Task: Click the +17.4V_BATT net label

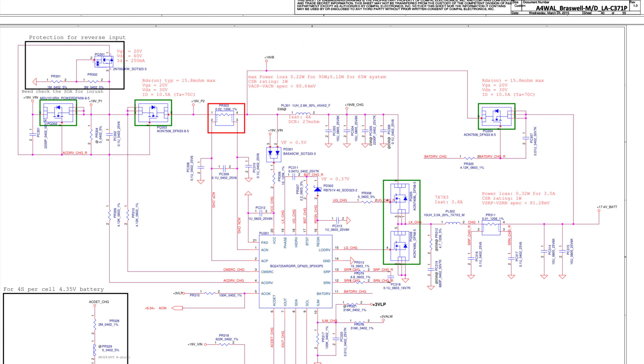Action: click(607, 207)
